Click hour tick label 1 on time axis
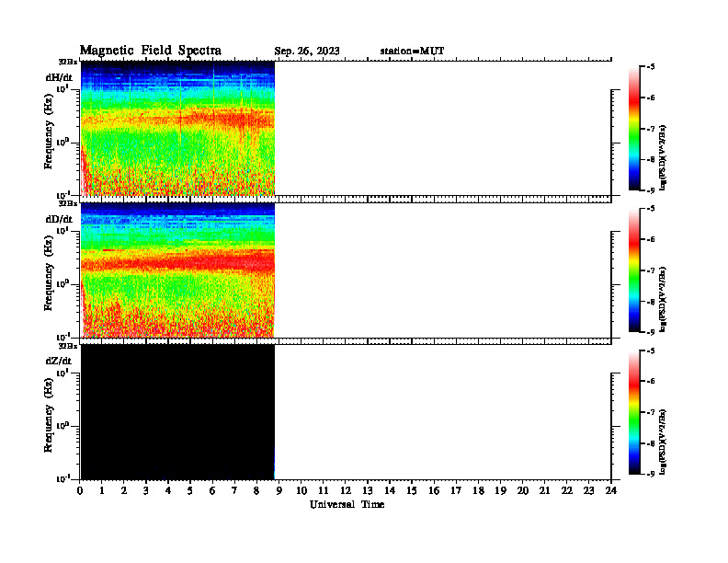728x563 pixels. point(102,490)
